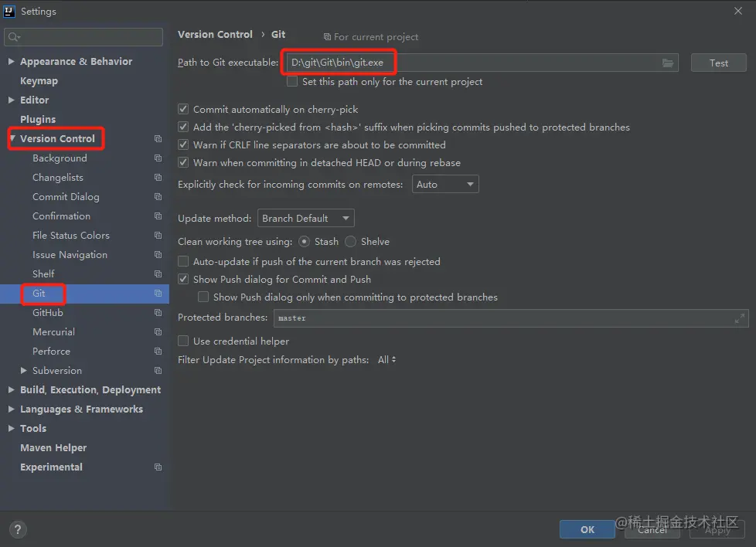The height and width of the screenshot is (547, 756).
Task: Click the folder browse icon in Git path field
Action: [x=667, y=63]
